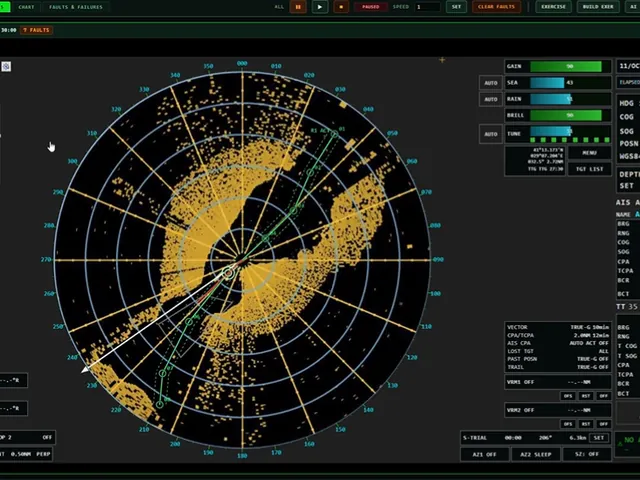Stop the simulation with the stop button
This screenshot has height=480, width=640.
click(341, 7)
